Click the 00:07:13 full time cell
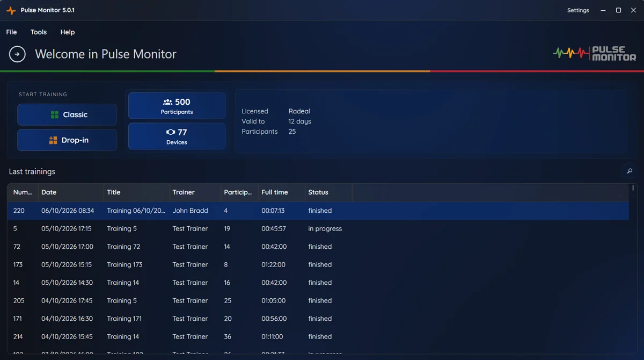The height and width of the screenshot is (360, 644). click(273, 211)
